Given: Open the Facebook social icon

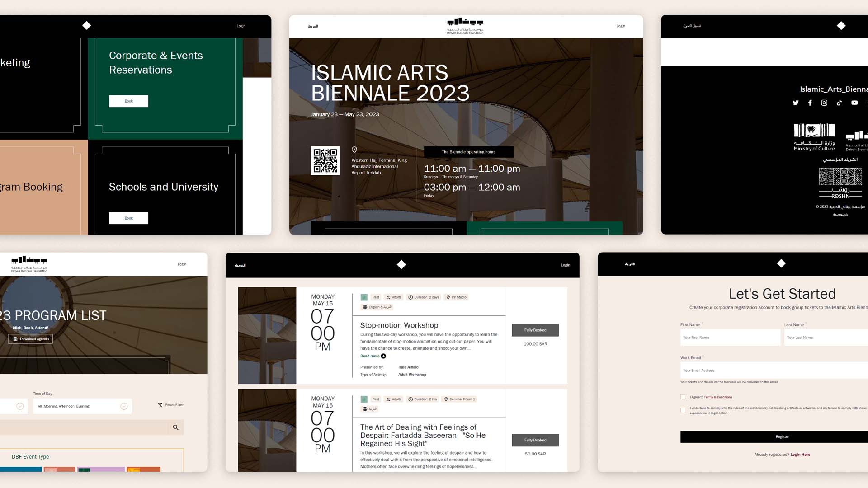Looking at the screenshot, I should 810,103.
